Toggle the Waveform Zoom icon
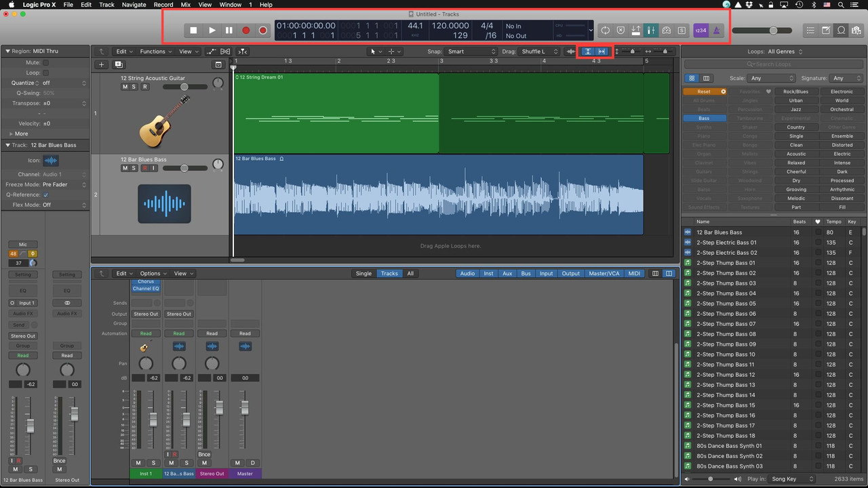Viewport: 868px width, 488px height. [x=571, y=52]
